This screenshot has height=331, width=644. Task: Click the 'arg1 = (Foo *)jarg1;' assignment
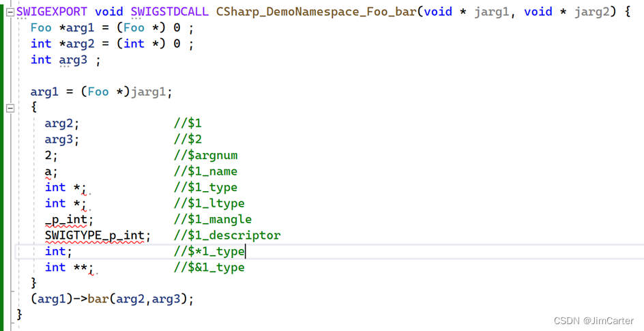[101, 92]
